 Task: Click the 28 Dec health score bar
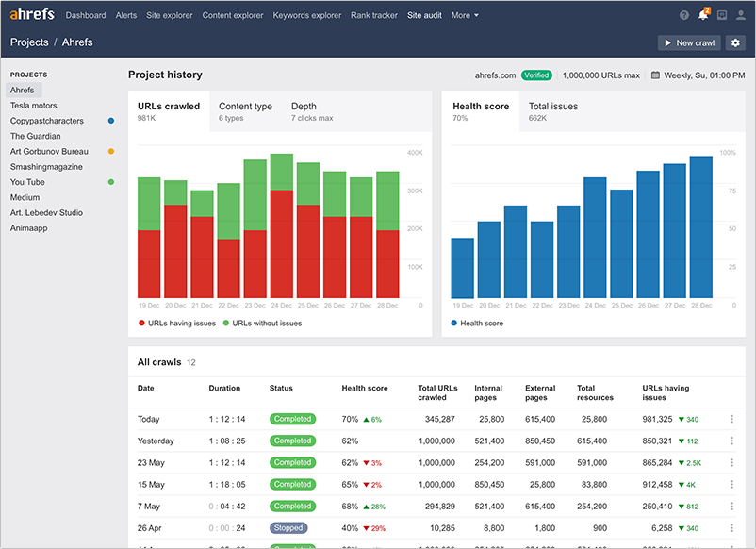tap(701, 226)
